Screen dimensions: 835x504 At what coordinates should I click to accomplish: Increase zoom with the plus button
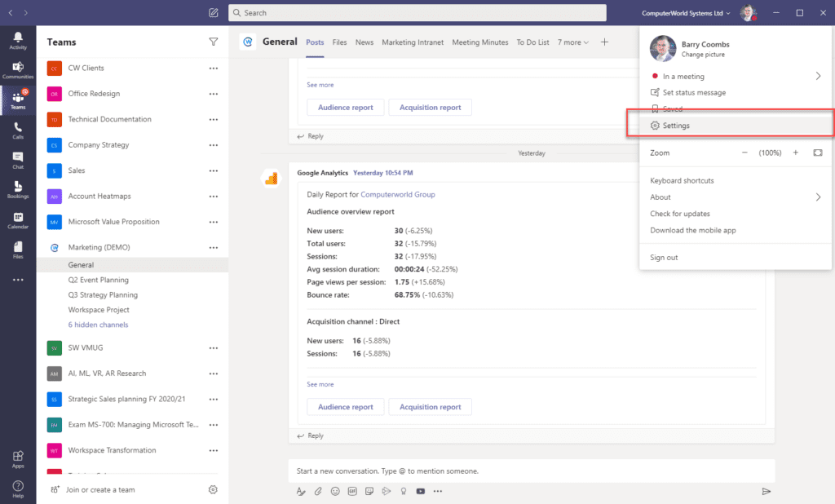pyautogui.click(x=796, y=153)
